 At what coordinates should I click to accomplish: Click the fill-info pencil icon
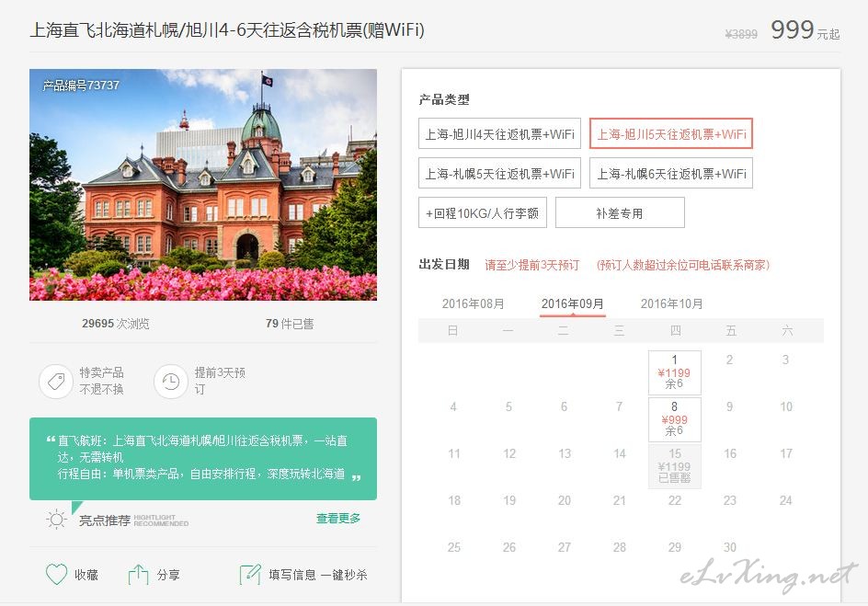(x=250, y=575)
